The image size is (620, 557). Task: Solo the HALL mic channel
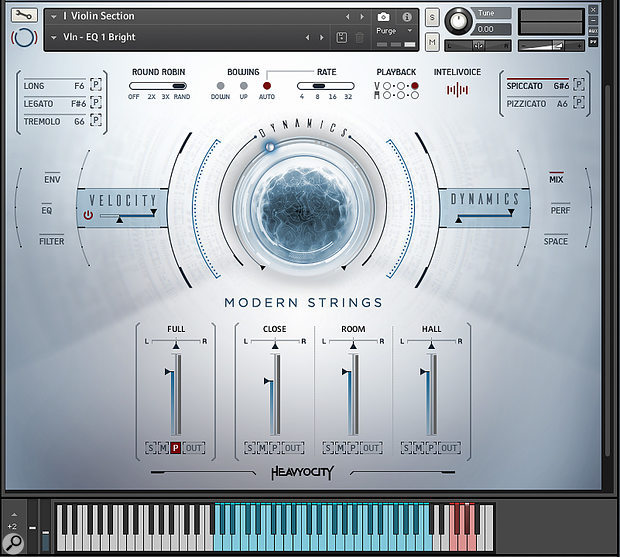click(x=406, y=448)
